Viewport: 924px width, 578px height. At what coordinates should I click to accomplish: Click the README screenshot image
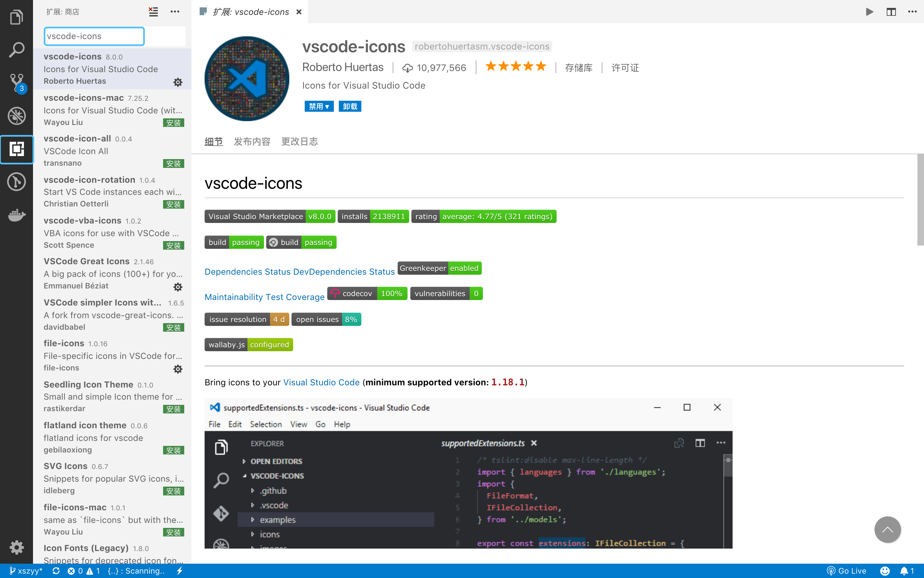click(x=468, y=473)
